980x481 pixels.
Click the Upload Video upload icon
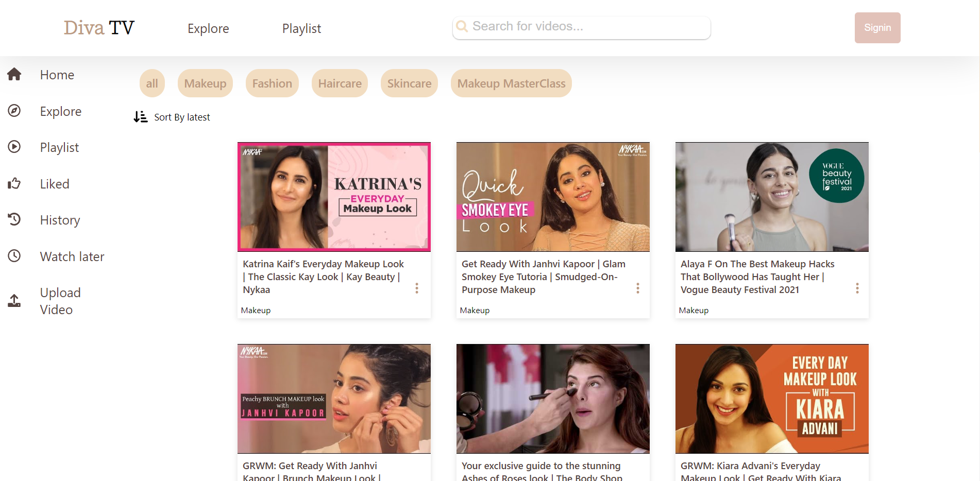pyautogui.click(x=14, y=301)
